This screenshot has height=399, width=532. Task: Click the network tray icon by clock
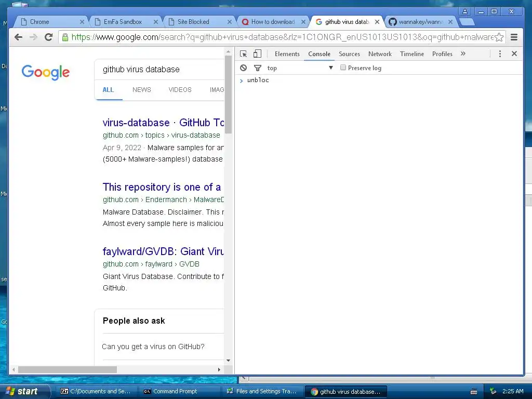(494, 391)
